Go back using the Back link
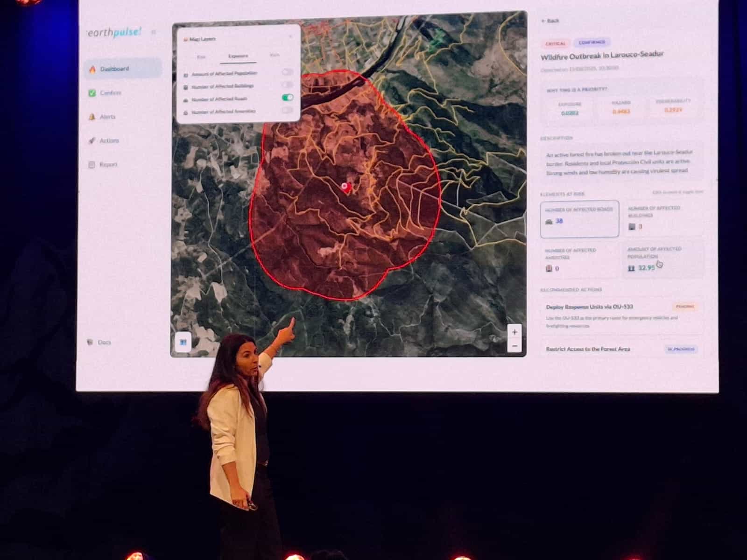747x560 pixels. click(550, 21)
